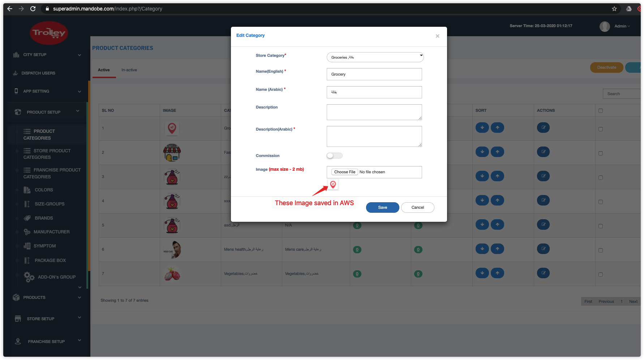
Task: Save the edited category
Action: click(x=382, y=207)
